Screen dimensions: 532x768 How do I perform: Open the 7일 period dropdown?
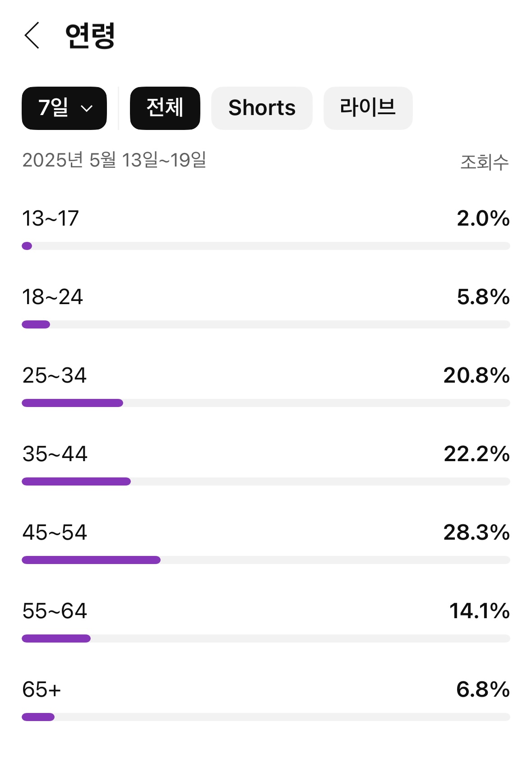click(64, 108)
